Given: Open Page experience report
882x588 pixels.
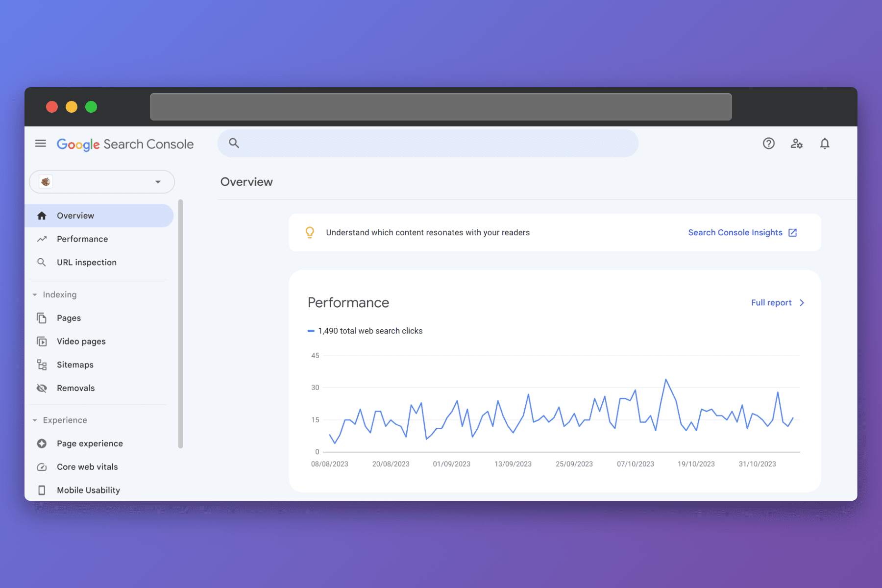Looking at the screenshot, I should click(x=99, y=443).
